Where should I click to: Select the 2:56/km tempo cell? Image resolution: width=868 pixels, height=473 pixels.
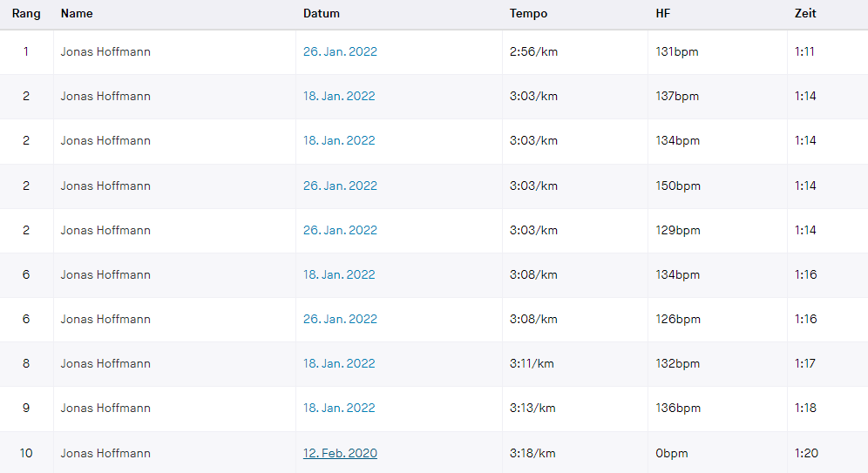tap(533, 51)
